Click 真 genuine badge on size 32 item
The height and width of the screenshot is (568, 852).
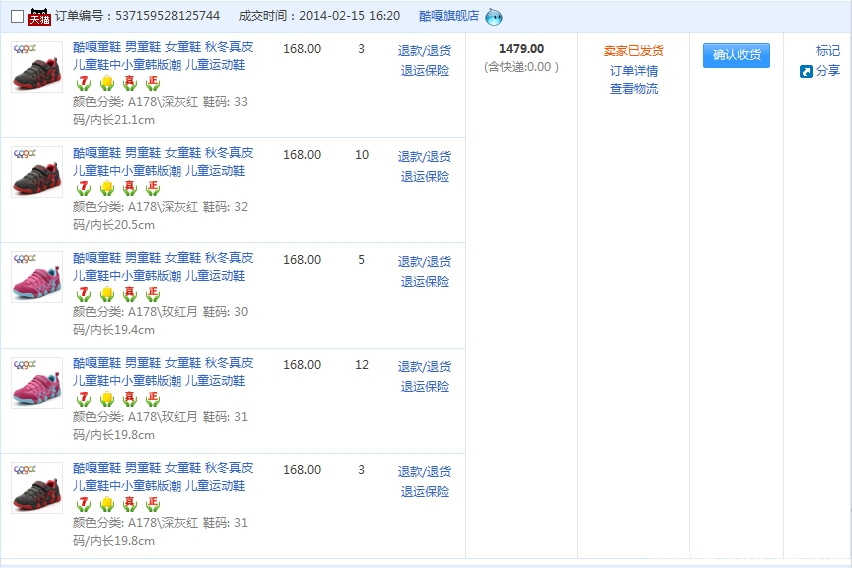coord(130,188)
